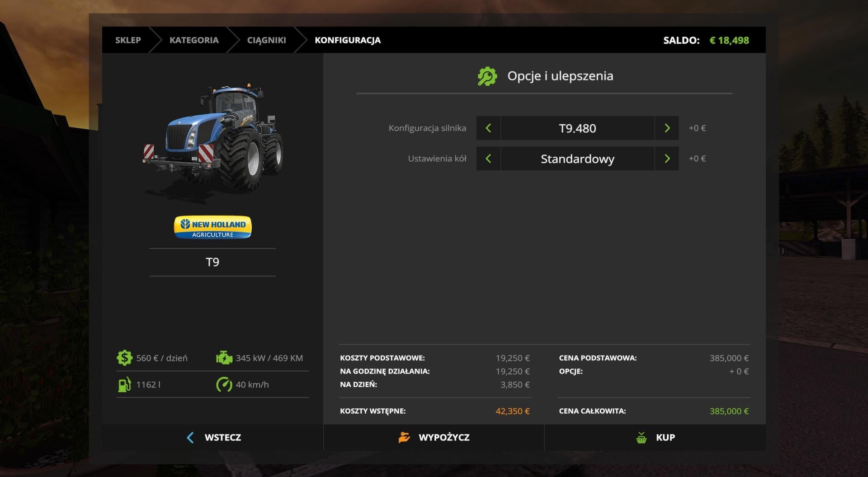Click the T9 model name

pyautogui.click(x=212, y=262)
